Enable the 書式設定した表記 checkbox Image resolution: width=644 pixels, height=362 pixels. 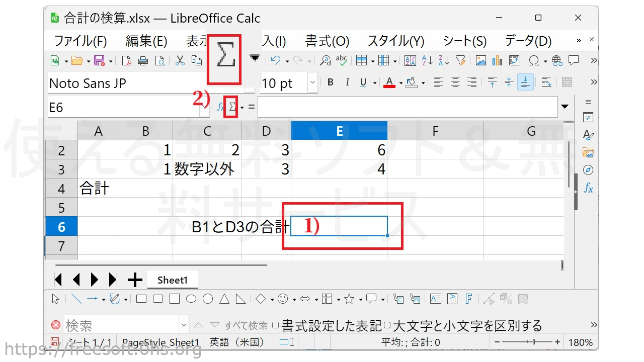(x=275, y=325)
